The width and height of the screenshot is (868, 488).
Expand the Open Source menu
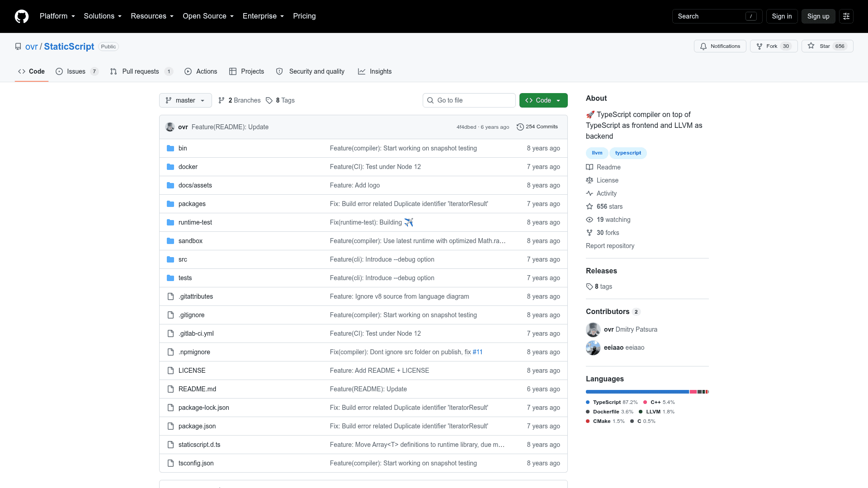coord(208,16)
